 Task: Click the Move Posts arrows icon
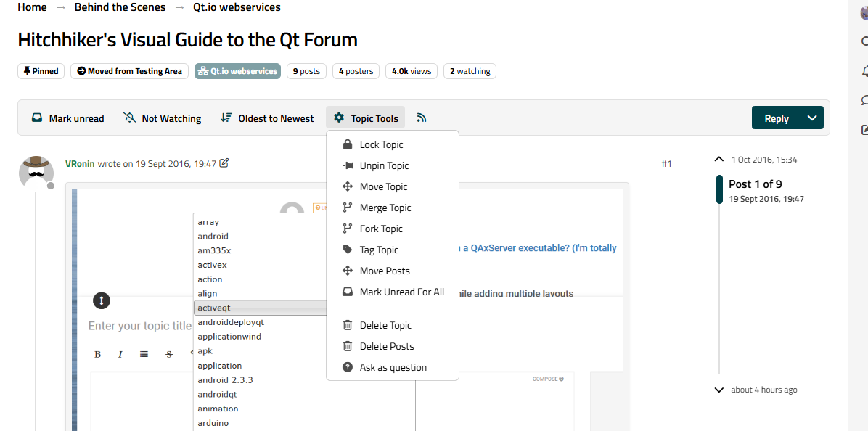click(x=348, y=271)
